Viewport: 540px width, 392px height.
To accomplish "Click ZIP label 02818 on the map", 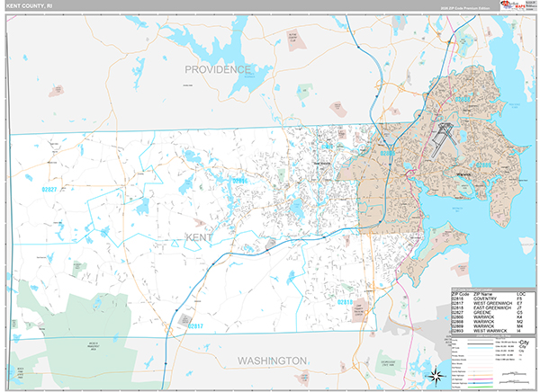I will [x=345, y=302].
